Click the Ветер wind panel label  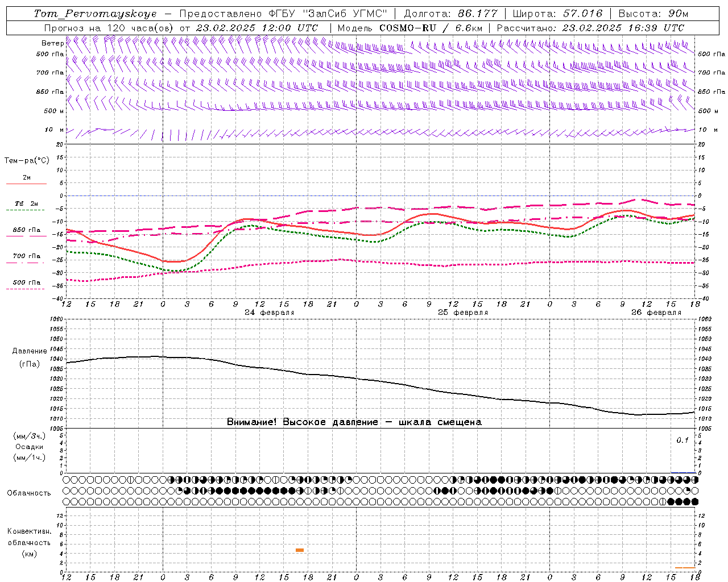click(52, 43)
